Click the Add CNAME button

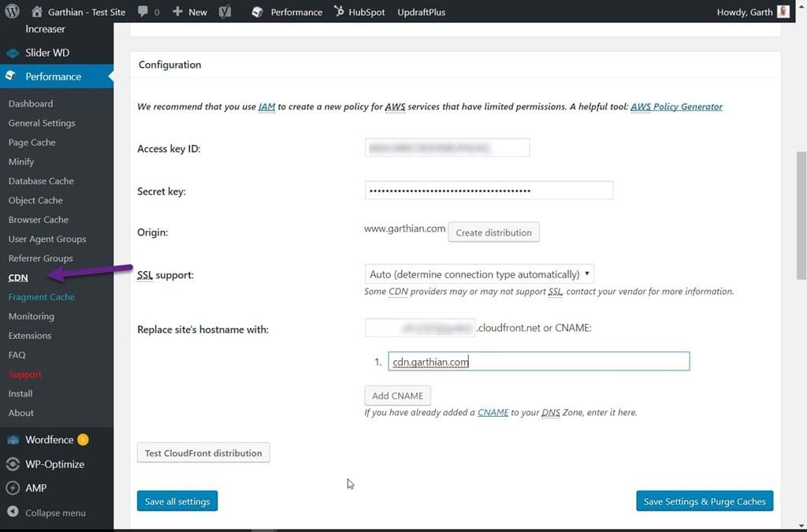(397, 396)
